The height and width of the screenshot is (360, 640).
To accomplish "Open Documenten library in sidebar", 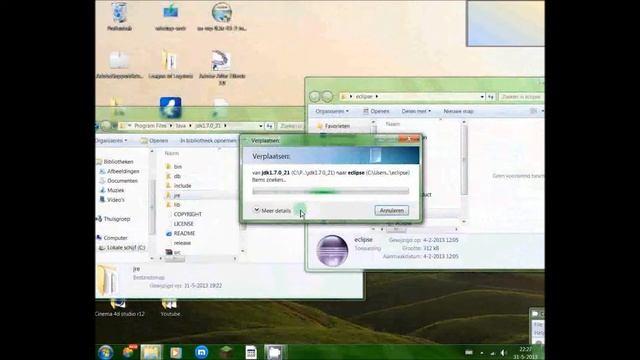I will pyautogui.click(x=118, y=181).
